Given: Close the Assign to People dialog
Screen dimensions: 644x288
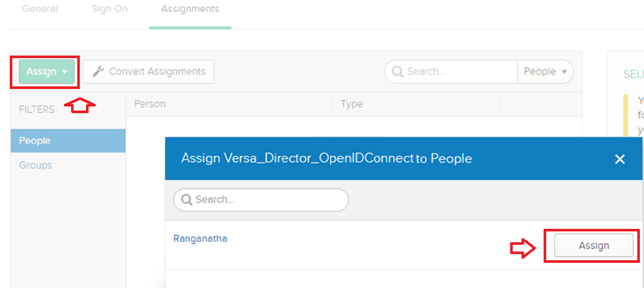Looking at the screenshot, I should tap(620, 159).
